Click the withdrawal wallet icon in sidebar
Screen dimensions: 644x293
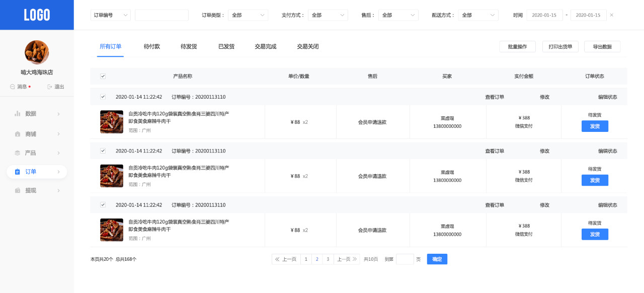point(18,191)
